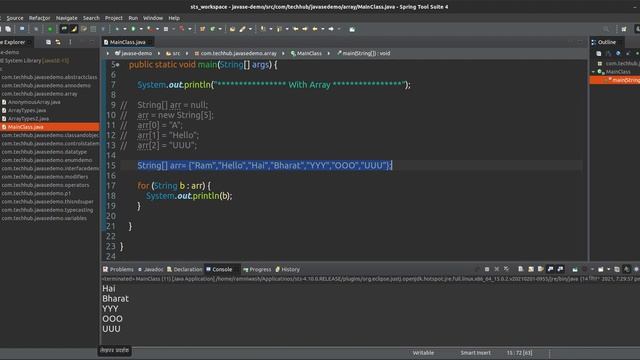Viewport: 640px width, 360px height.
Task: Open the Window menu
Action: click(153, 18)
